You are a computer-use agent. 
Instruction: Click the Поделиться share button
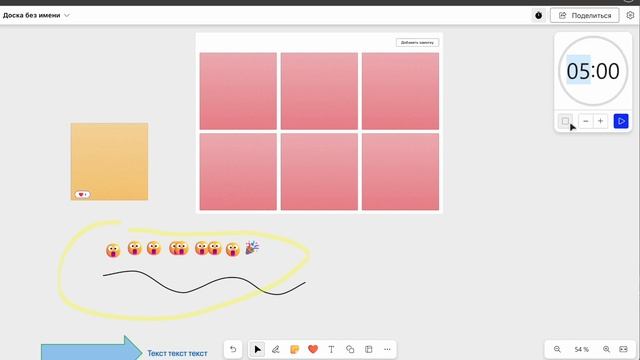click(x=584, y=16)
